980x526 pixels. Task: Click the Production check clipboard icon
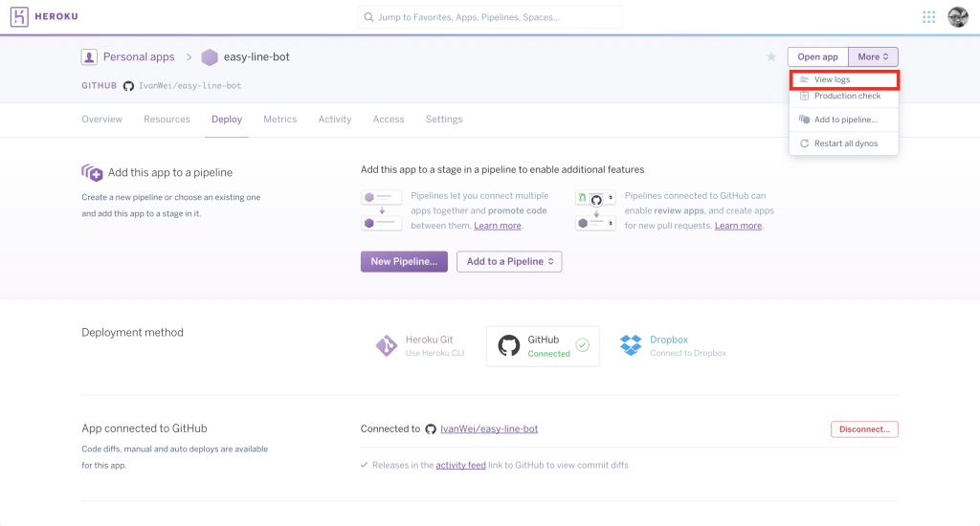tap(804, 96)
